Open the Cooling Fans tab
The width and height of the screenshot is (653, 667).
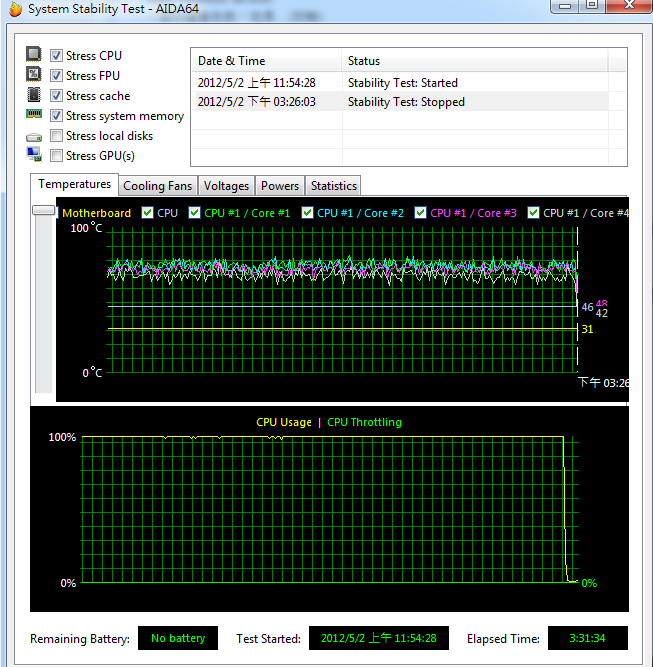157,186
